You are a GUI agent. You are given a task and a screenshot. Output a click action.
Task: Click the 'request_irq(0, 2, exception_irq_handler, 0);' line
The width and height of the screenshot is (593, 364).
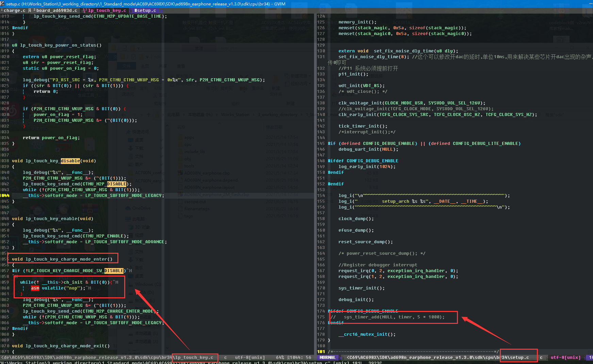(398, 271)
